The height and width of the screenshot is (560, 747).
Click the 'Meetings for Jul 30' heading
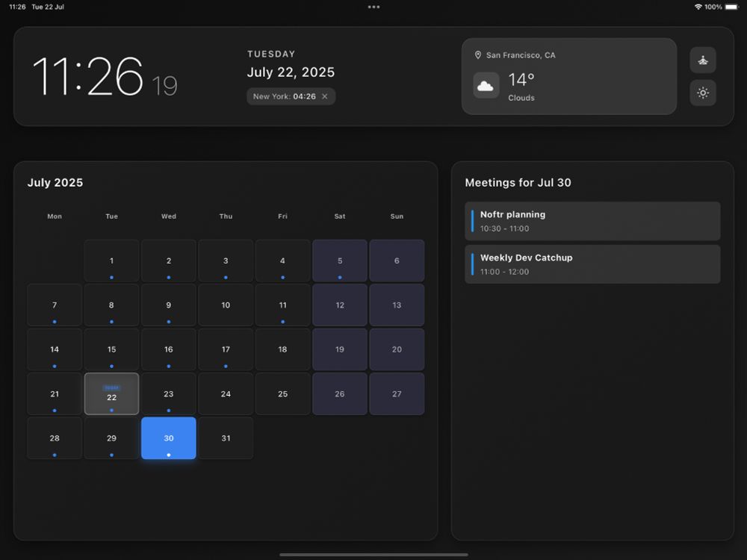pyautogui.click(x=518, y=182)
